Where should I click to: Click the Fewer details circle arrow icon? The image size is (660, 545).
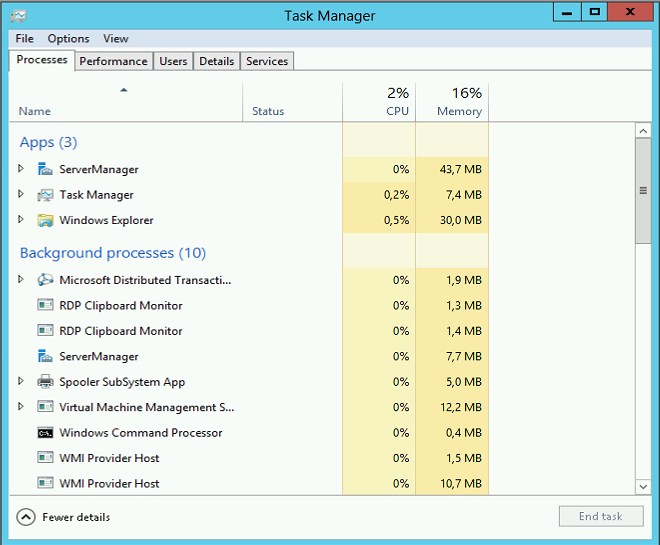pos(26,517)
